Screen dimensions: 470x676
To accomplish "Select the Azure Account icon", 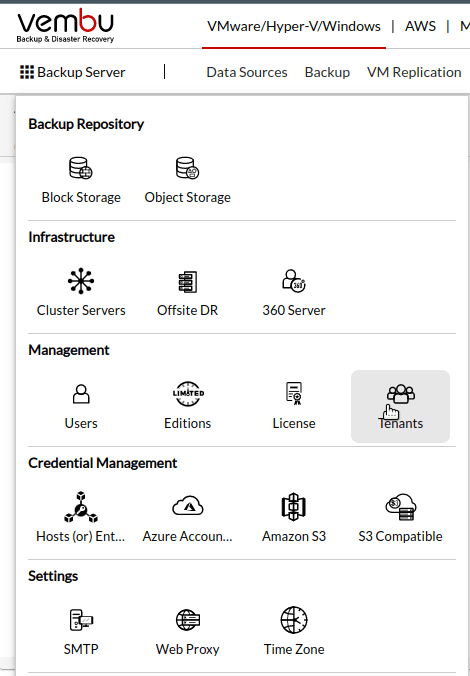I will point(188,506).
